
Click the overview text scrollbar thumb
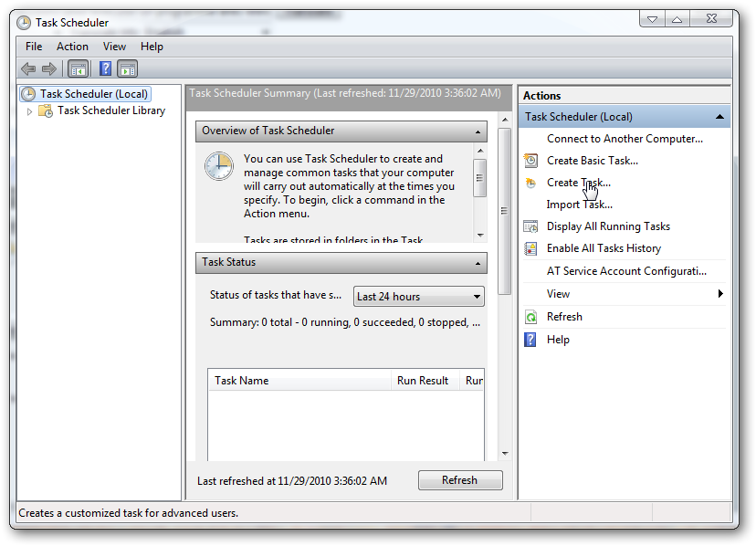coord(479,177)
